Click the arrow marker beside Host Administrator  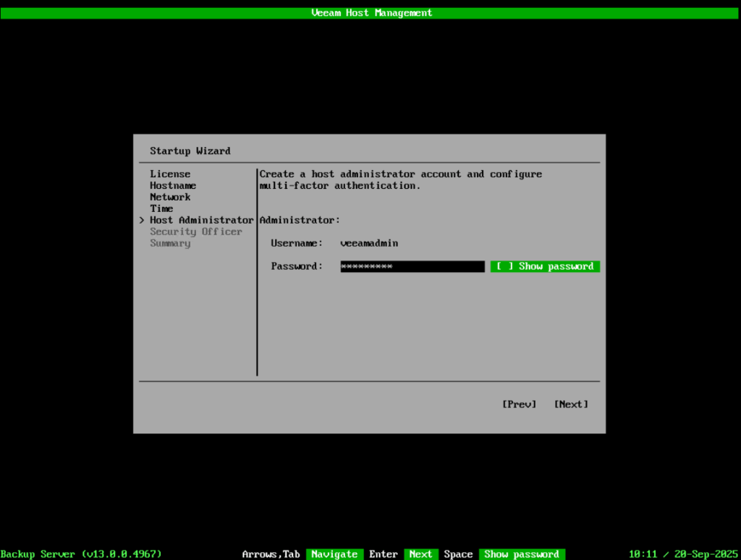pos(142,220)
